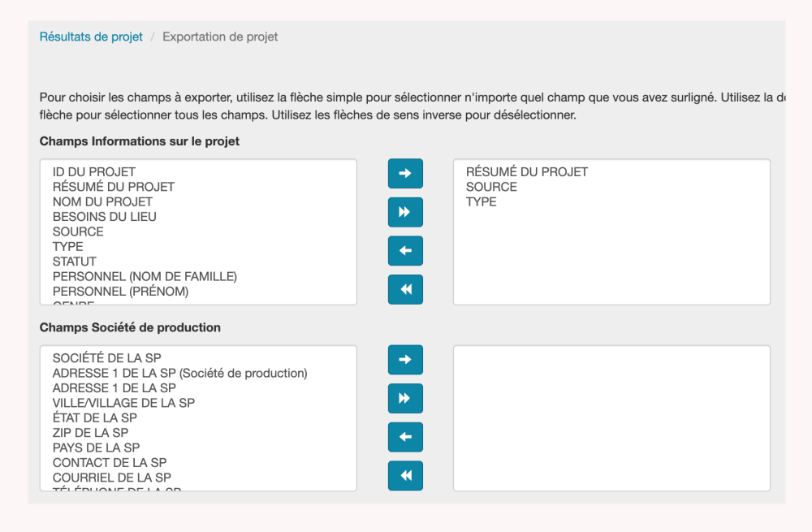Select BESOINS DU LIEU in the list
Viewport: 812px width, 532px height.
(105, 217)
